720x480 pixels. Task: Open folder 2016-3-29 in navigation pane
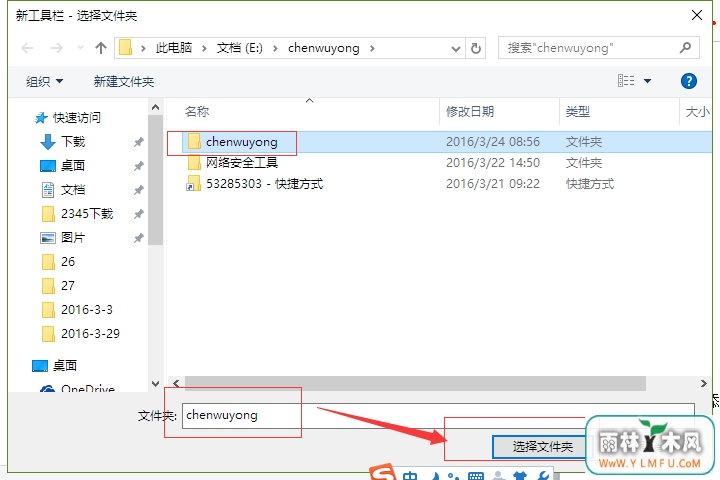90,333
